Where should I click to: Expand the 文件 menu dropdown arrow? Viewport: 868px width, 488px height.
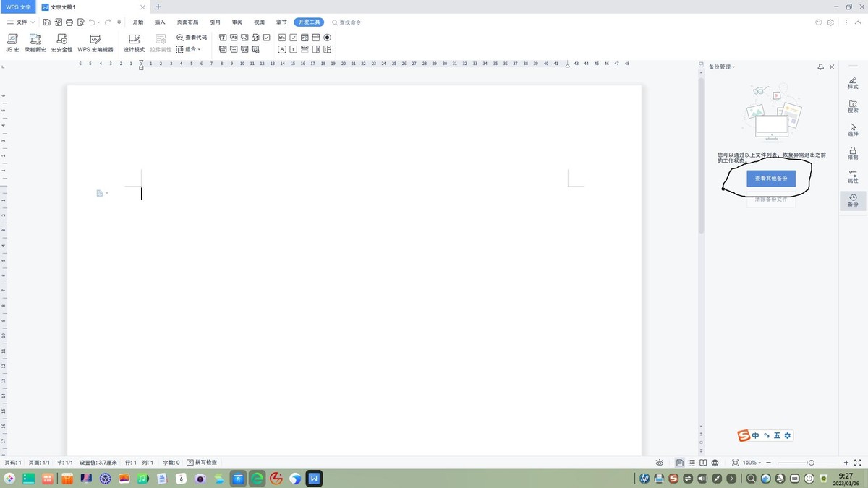click(x=33, y=22)
